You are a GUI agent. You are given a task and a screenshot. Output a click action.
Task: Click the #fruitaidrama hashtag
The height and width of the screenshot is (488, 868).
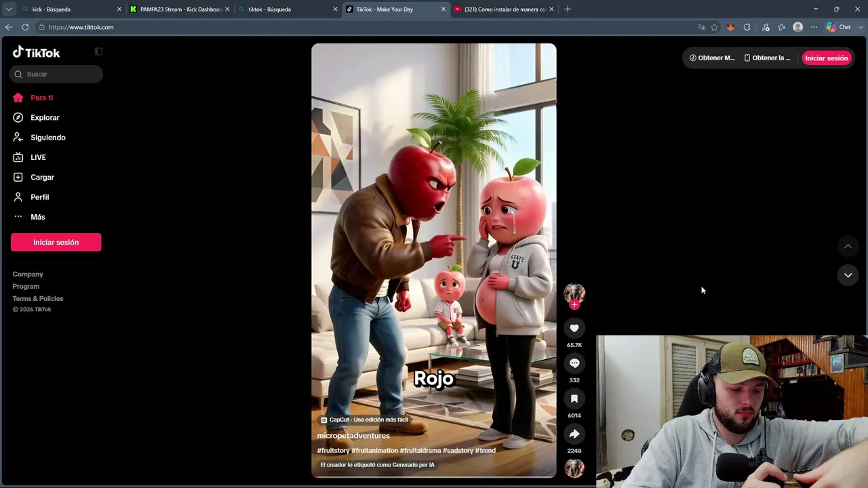420,451
